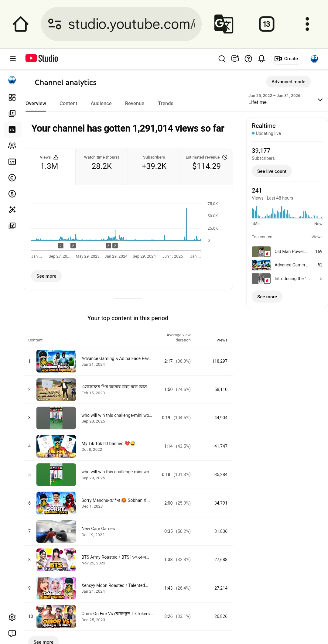
Task: Click the Estimated revenue clock icon
Action: pyautogui.click(x=225, y=157)
